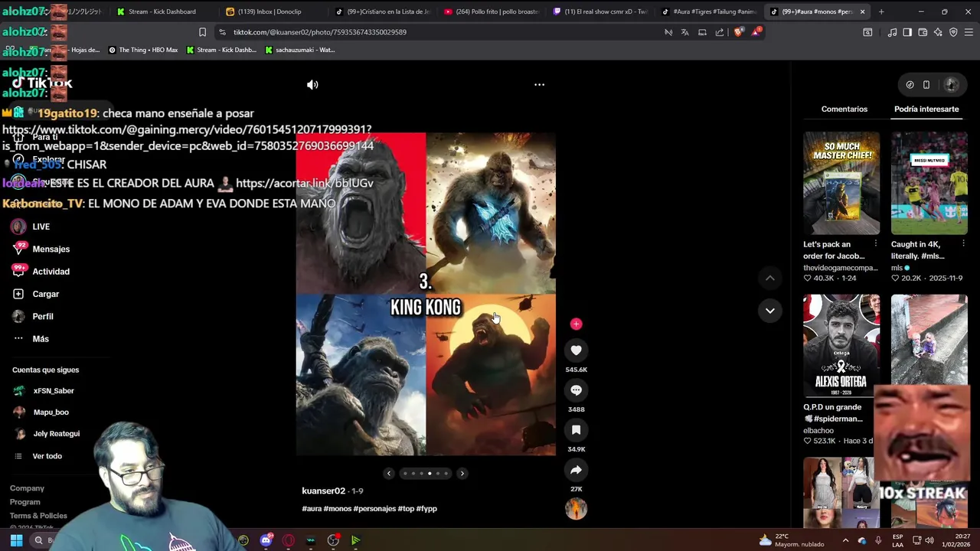Open The Thing HBO Max bookmark

143,50
